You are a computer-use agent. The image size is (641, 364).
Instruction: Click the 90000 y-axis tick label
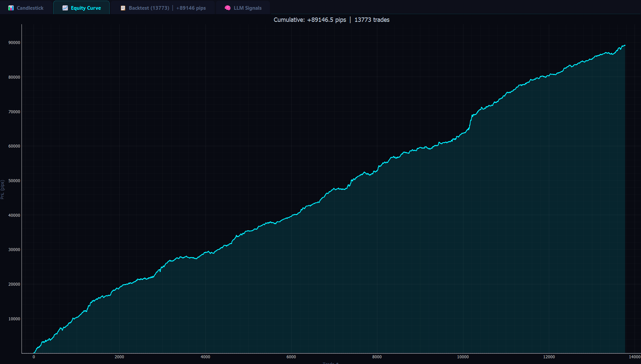(14, 43)
